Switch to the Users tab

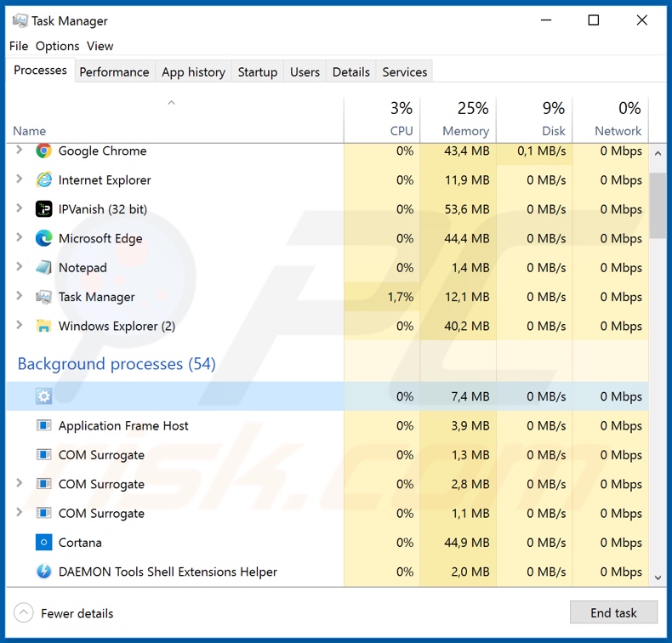pyautogui.click(x=305, y=71)
